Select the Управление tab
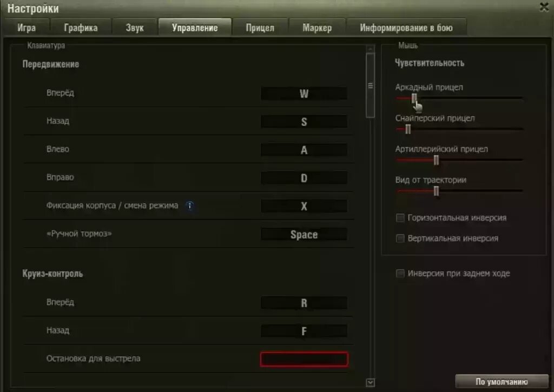 coord(195,27)
